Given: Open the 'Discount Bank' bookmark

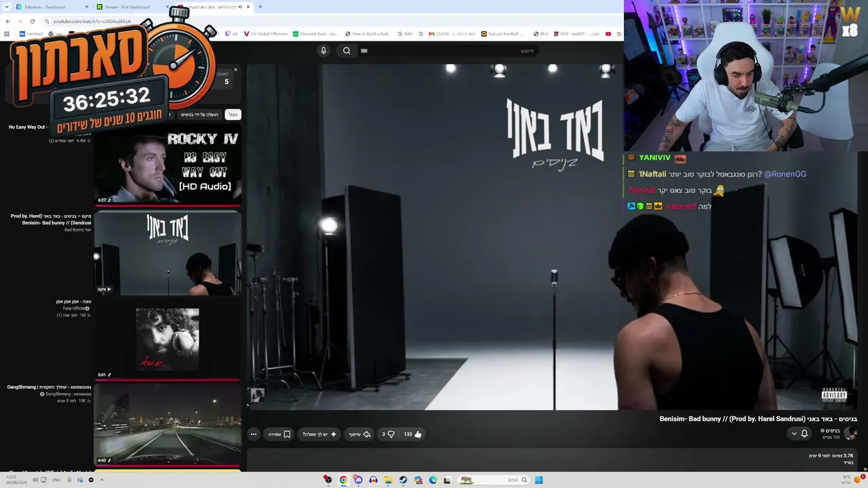Looking at the screenshot, I should tap(315, 34).
